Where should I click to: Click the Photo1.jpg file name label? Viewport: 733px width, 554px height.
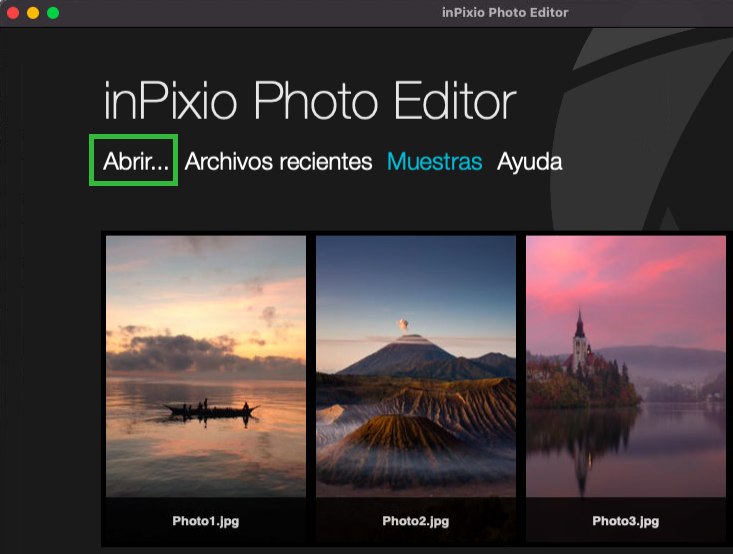tap(206, 521)
